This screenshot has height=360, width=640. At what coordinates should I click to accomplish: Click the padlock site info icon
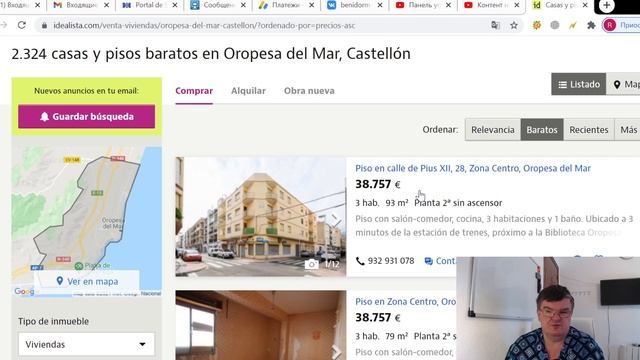coord(44,25)
